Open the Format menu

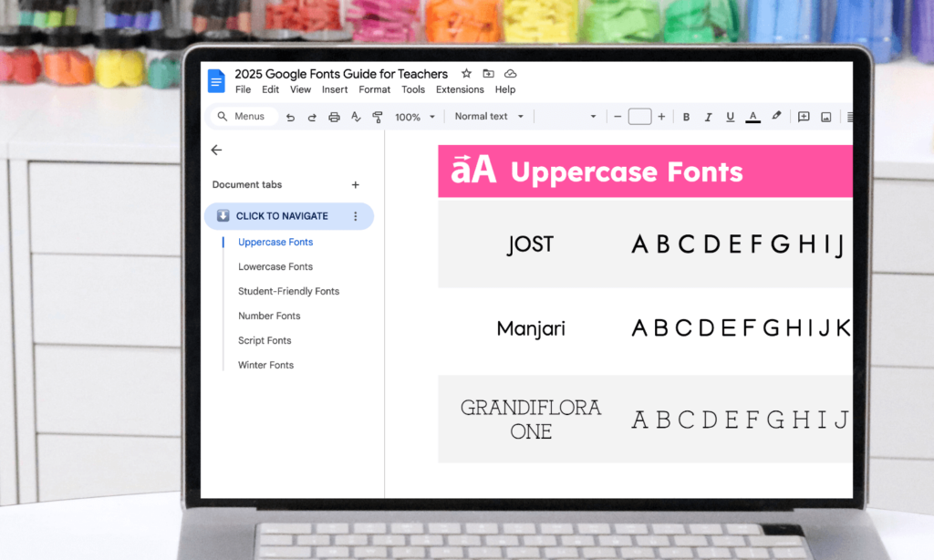coord(375,89)
